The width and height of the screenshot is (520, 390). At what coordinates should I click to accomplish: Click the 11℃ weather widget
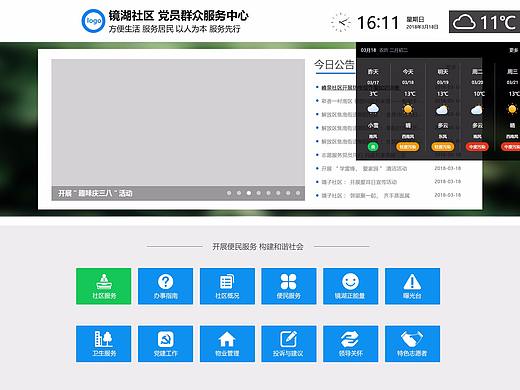click(x=484, y=22)
